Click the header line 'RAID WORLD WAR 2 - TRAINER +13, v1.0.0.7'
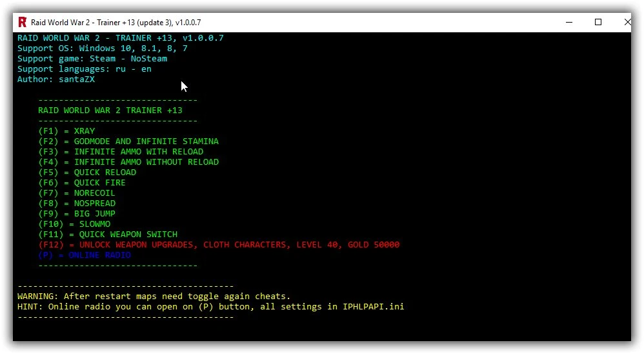 pos(120,38)
